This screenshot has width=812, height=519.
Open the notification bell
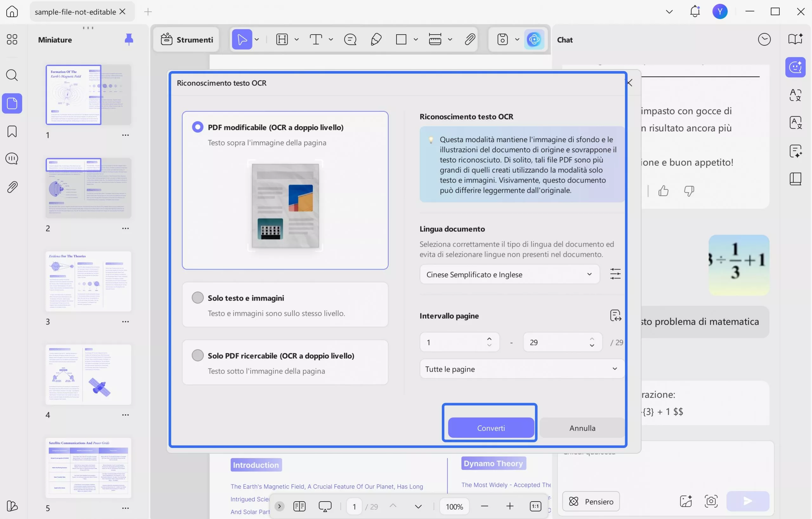[695, 11]
